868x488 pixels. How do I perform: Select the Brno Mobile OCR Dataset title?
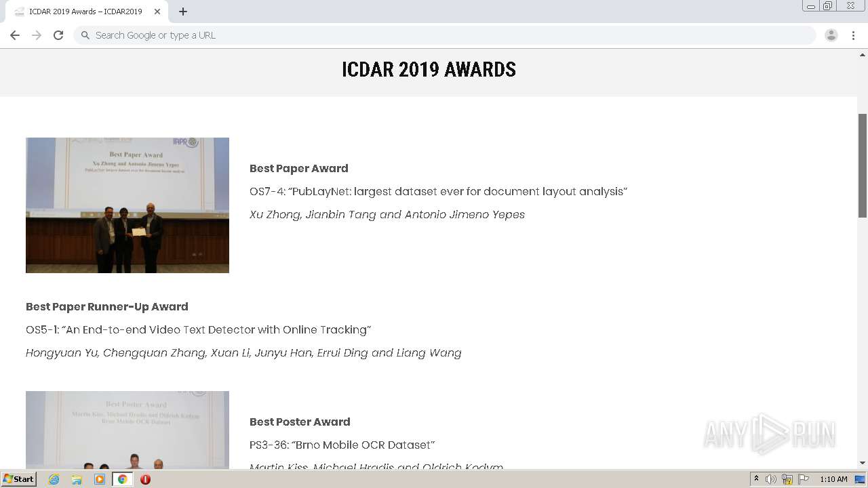[x=342, y=445]
